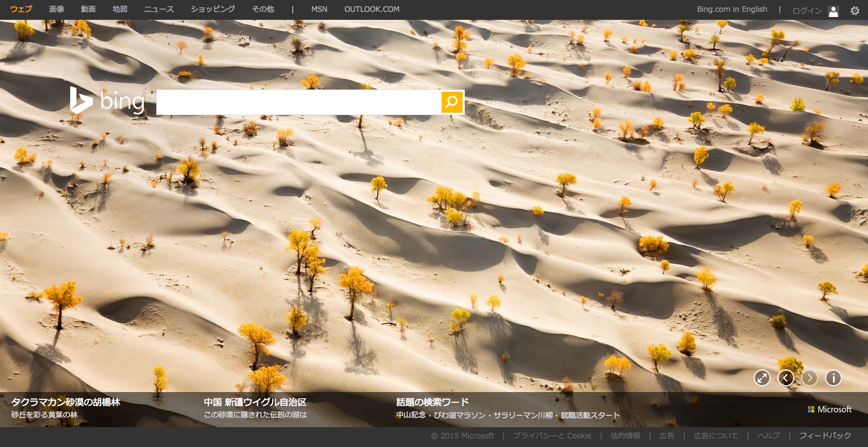Viewport: 868px width, 447px height.
Task: Open the OUTLOOK.COM link
Action: coord(371,10)
